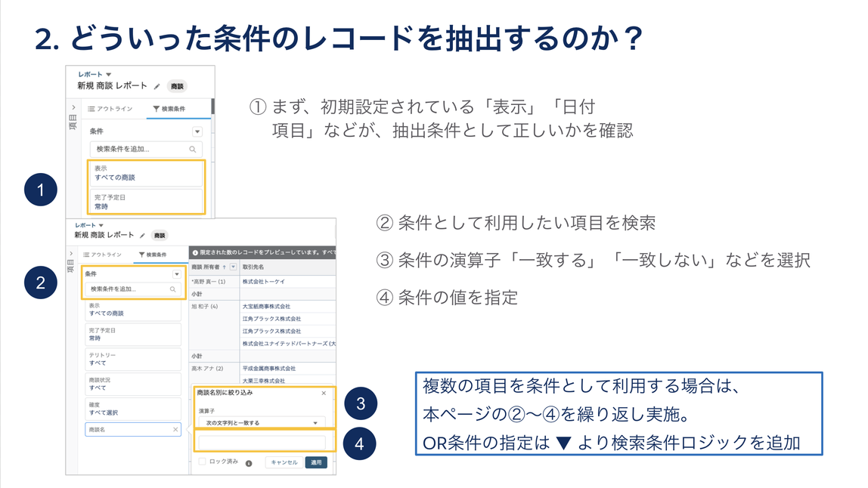Click the 新規 商談 レポート title in upper panel
Screen dimensions: 868x488
[113, 86]
